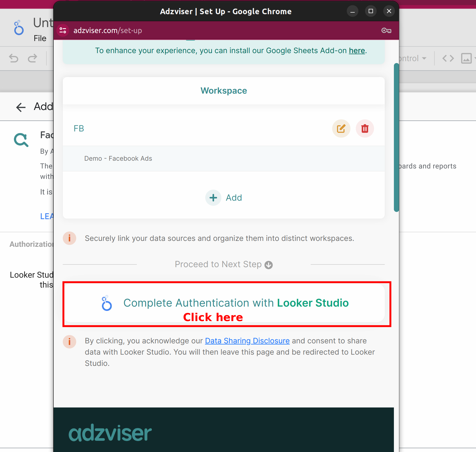Click the Proceed to Next Step arrow
The width and height of the screenshot is (476, 452).
coord(269,265)
